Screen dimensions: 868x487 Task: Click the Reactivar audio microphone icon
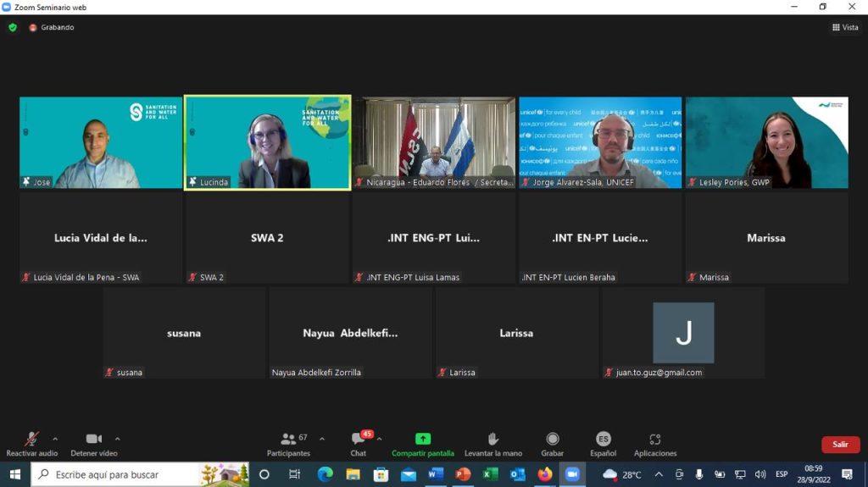(x=31, y=439)
